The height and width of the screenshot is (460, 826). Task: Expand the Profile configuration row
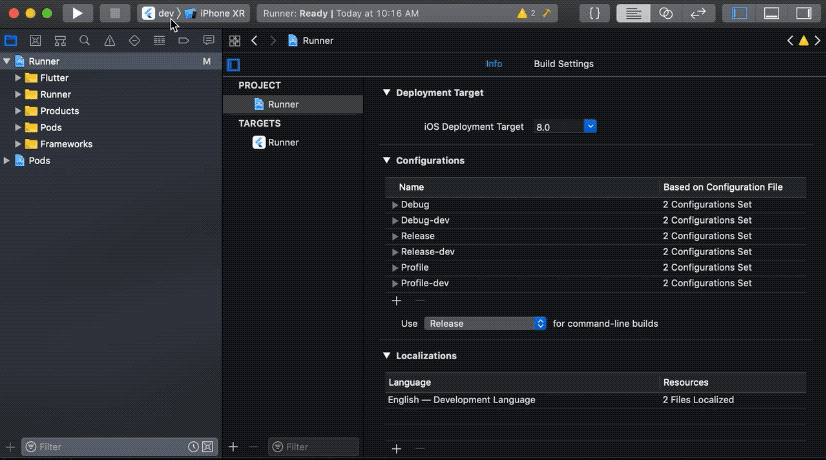tap(395, 268)
